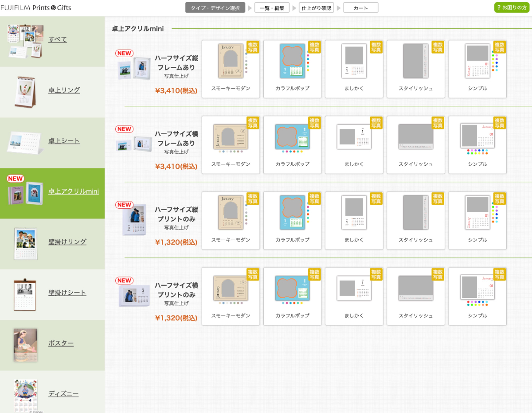The width and height of the screenshot is (532, 413).
Task: Show all products via すべて link
Action: click(58, 39)
